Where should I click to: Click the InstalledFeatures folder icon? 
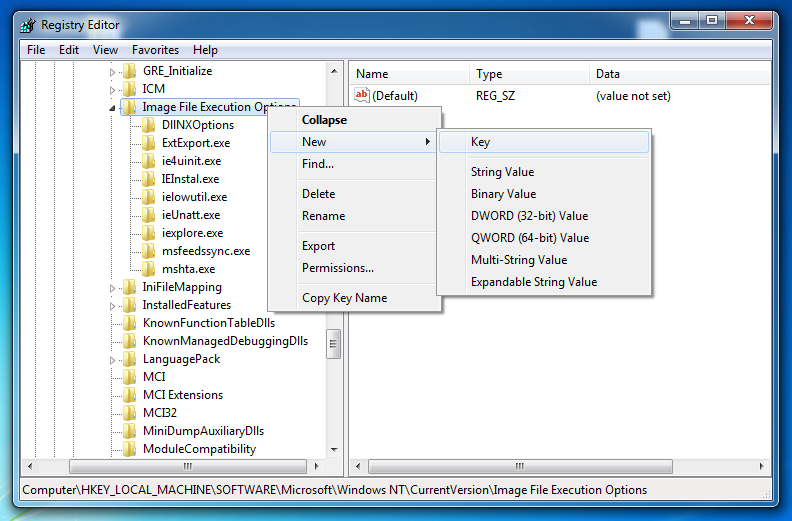coord(130,305)
